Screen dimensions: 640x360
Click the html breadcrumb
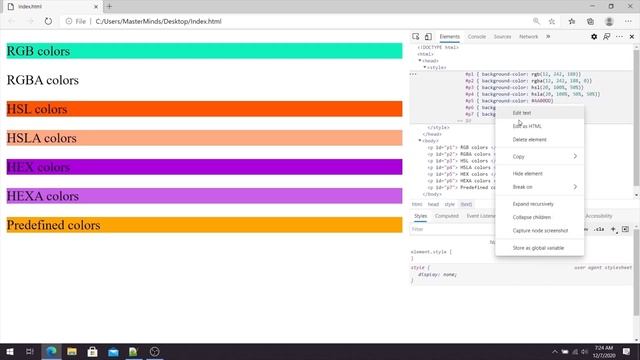tap(417, 204)
